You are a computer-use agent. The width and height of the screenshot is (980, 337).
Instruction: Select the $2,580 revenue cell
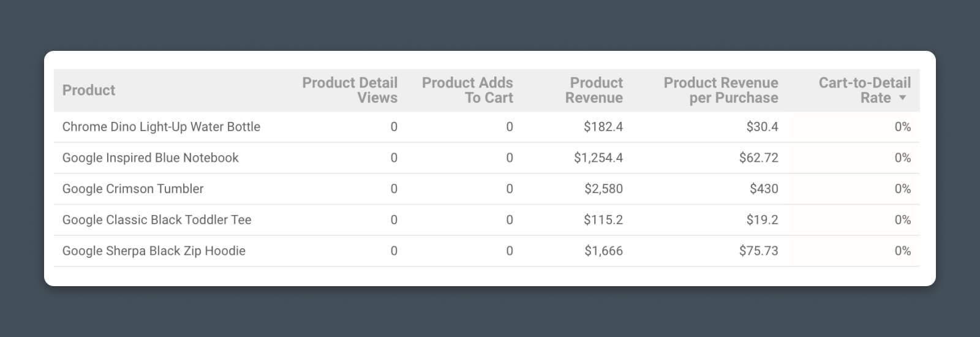(x=603, y=189)
